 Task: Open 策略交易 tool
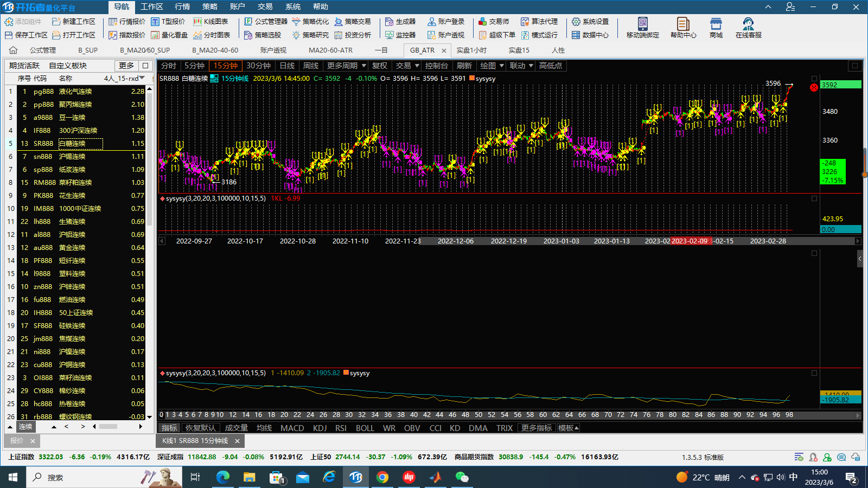click(353, 22)
